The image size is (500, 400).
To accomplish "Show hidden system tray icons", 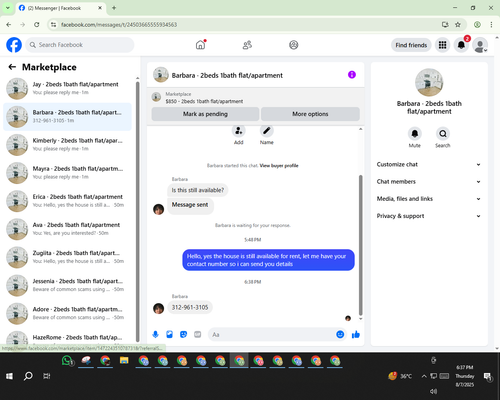I will click(x=424, y=376).
